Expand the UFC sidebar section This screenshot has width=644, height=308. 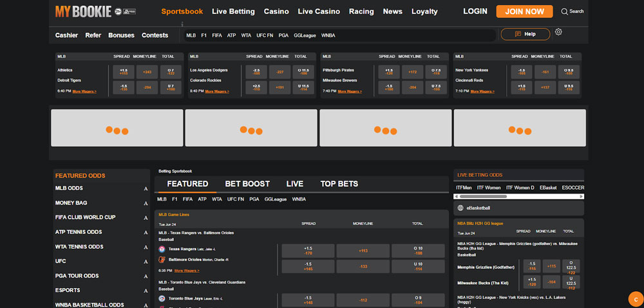coord(146,262)
